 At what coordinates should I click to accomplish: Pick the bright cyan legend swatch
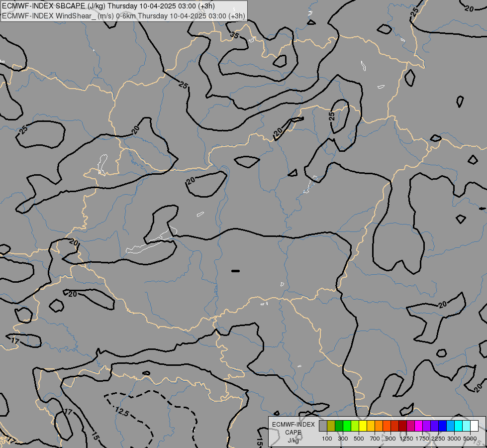459,426
